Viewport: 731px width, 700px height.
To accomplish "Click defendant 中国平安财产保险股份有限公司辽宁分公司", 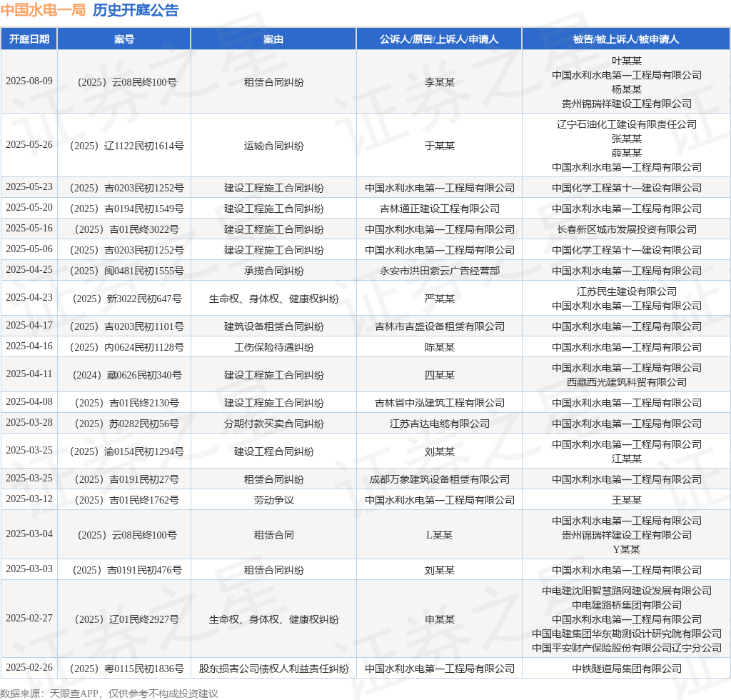I will (x=627, y=649).
